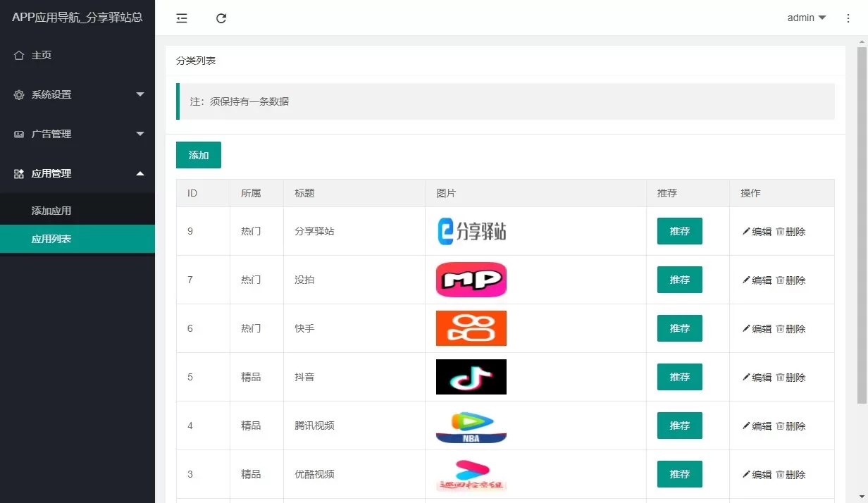Expand the 广告管理 menu arrow
This screenshot has height=503, width=868.
tap(140, 134)
